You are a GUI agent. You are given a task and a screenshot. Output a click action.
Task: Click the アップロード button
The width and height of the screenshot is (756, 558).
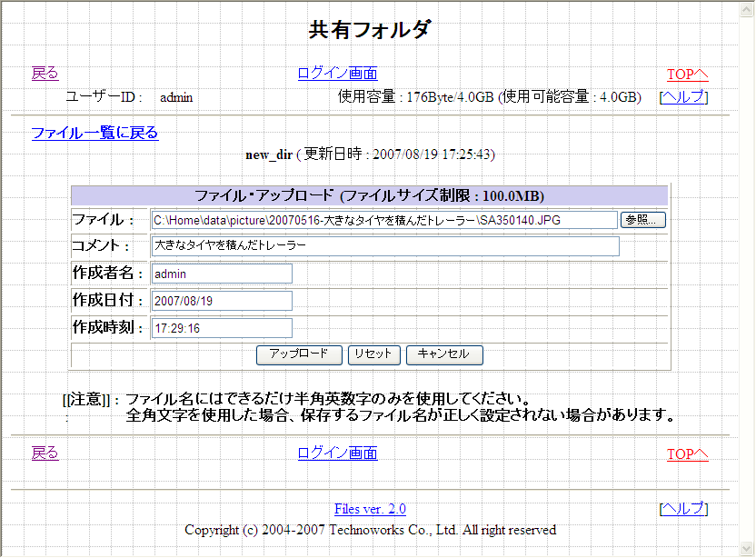[x=299, y=354]
